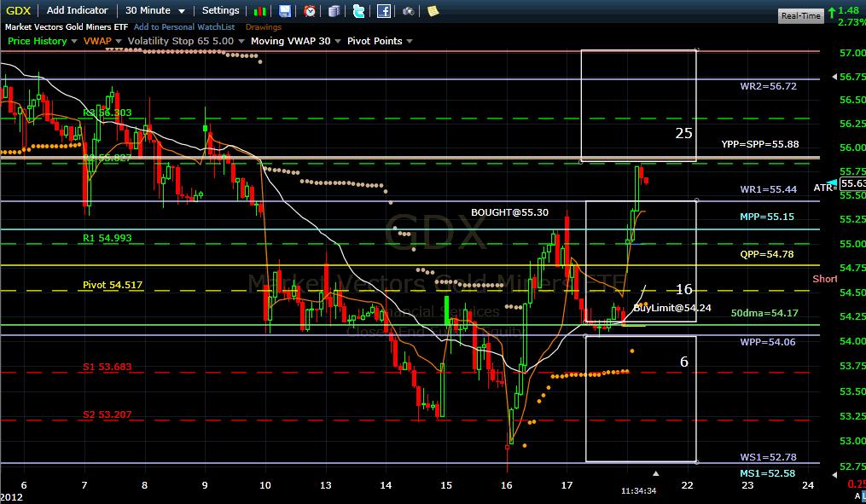Image resolution: width=866 pixels, height=504 pixels.
Task: Click the S2 53.207 label
Action: point(108,414)
